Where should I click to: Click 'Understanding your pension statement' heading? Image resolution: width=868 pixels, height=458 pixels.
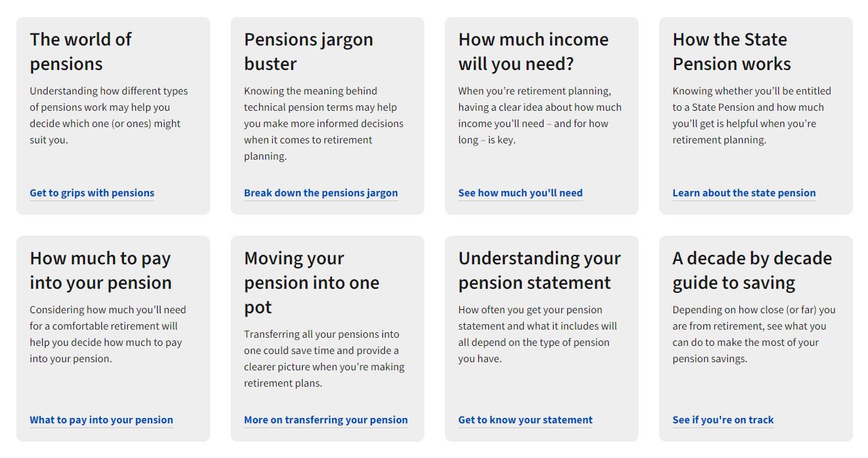coord(539,270)
